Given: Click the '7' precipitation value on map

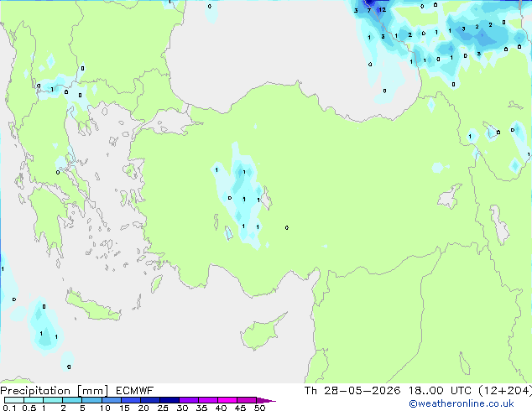Looking at the screenshot, I should 369,11.
